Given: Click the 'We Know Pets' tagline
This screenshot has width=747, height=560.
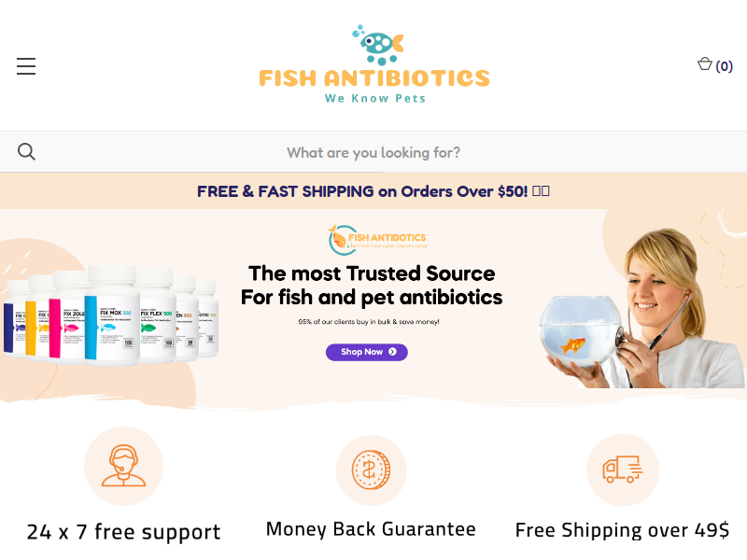Looking at the screenshot, I should pyautogui.click(x=375, y=99).
